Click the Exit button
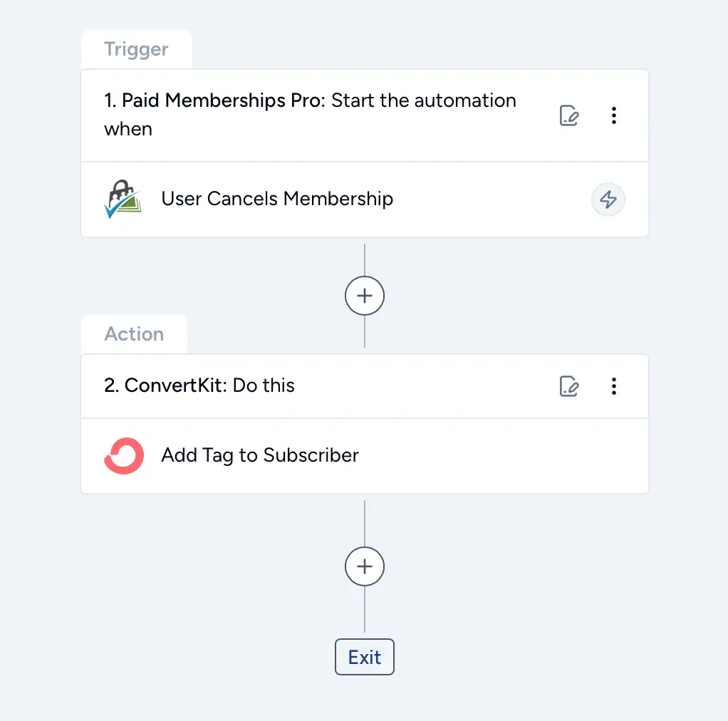 tap(365, 657)
